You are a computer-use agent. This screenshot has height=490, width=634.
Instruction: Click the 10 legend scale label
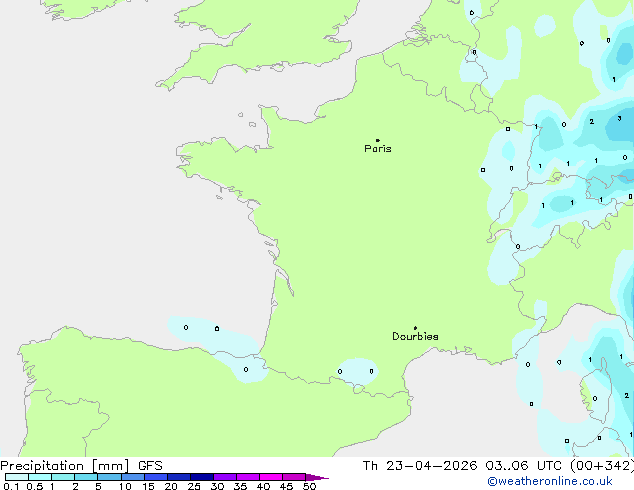tap(125, 486)
